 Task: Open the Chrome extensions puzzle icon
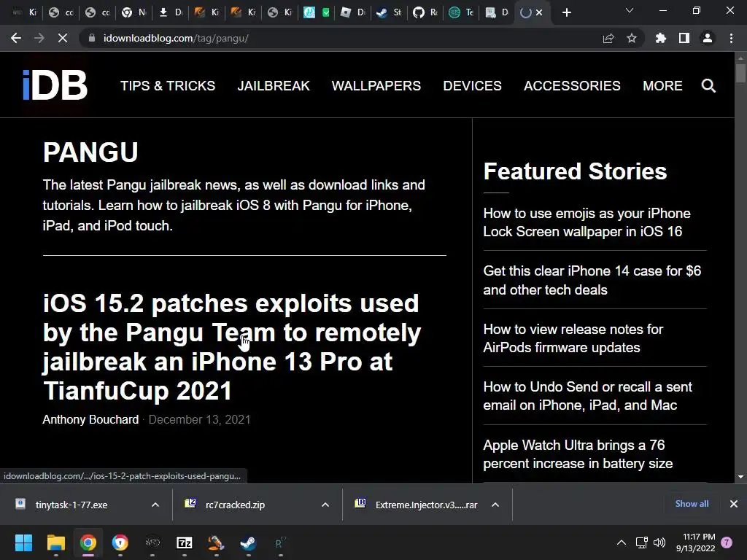tap(661, 38)
